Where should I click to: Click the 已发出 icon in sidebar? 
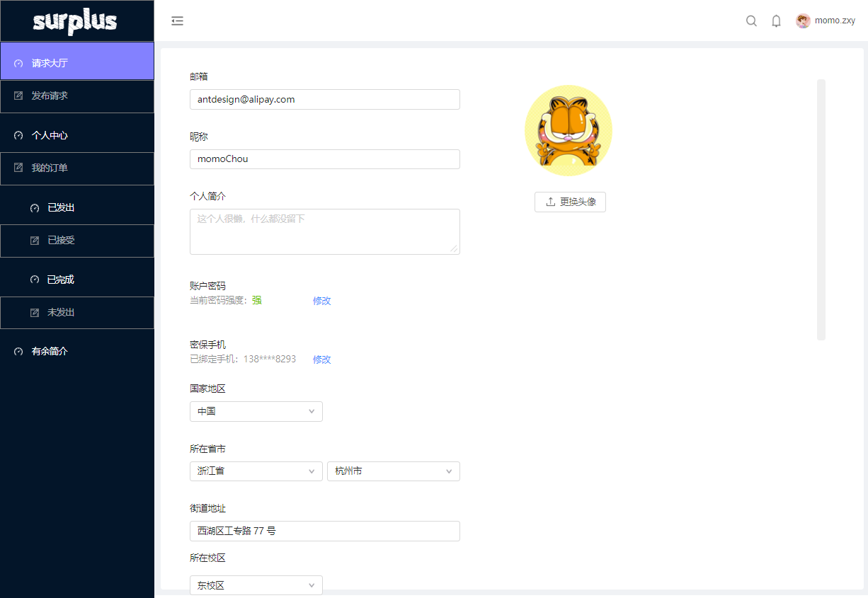tap(33, 207)
